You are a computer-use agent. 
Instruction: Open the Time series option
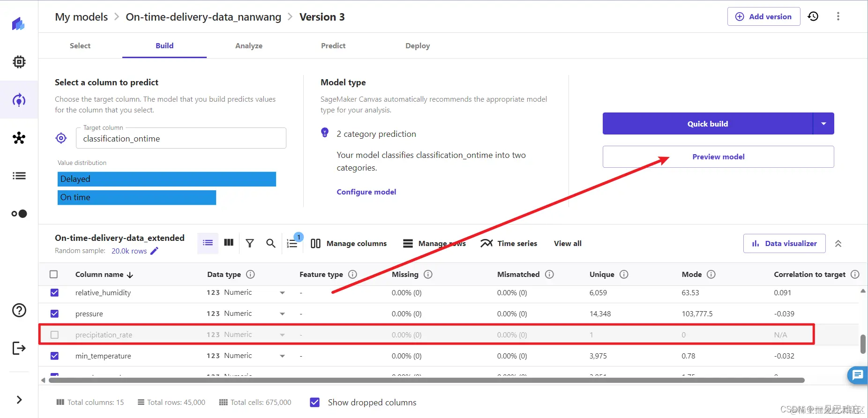coord(509,243)
